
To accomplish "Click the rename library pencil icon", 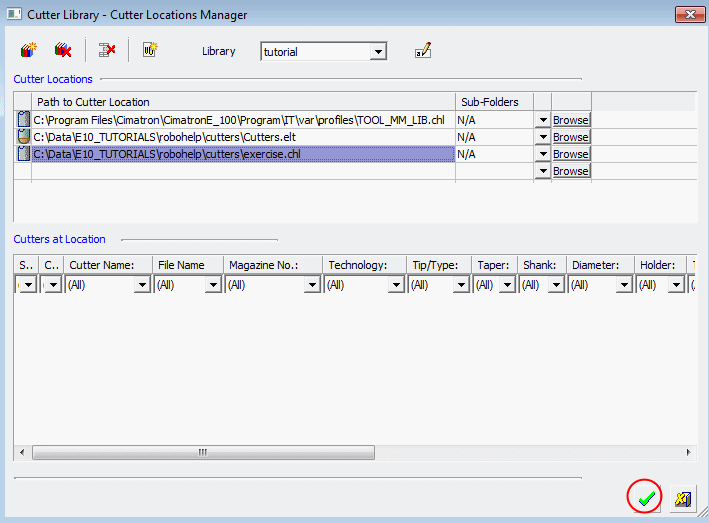I will pos(423,51).
